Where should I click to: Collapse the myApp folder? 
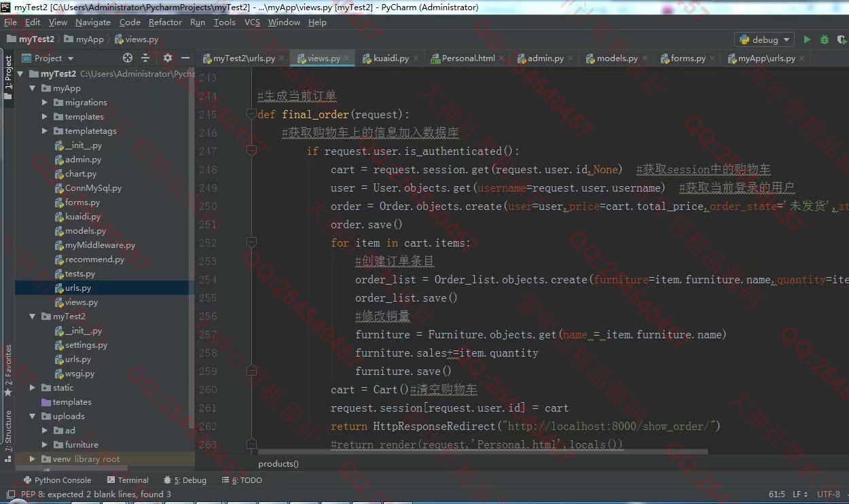pos(33,88)
